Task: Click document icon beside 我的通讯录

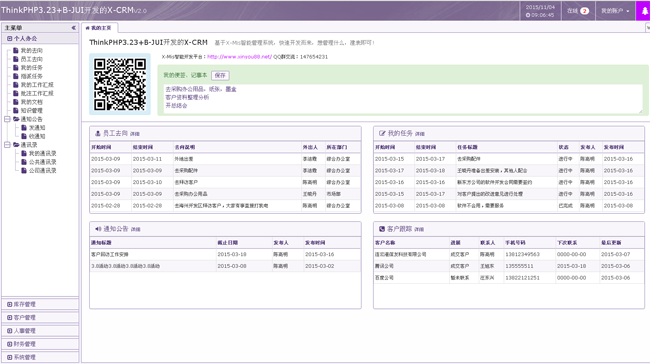Action: coord(24,153)
